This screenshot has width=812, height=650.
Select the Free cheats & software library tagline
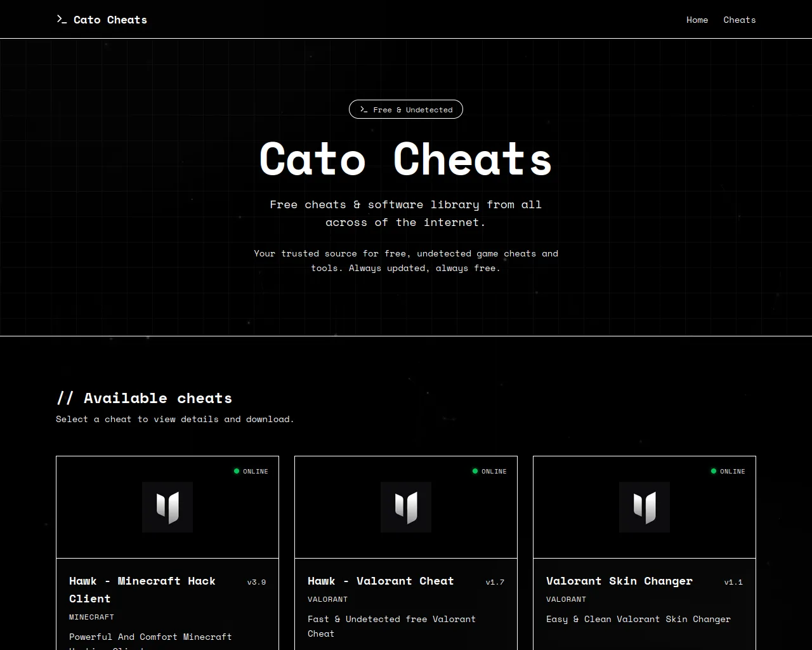pyautogui.click(x=406, y=213)
